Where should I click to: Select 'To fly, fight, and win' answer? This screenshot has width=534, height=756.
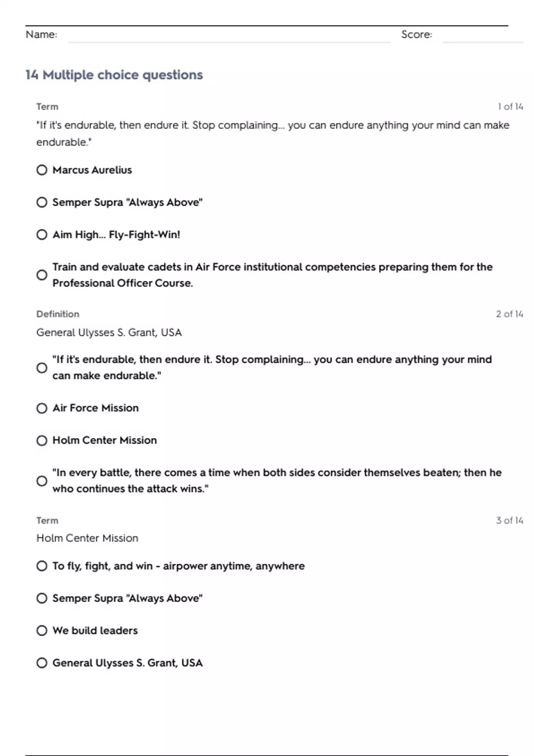pos(42,566)
